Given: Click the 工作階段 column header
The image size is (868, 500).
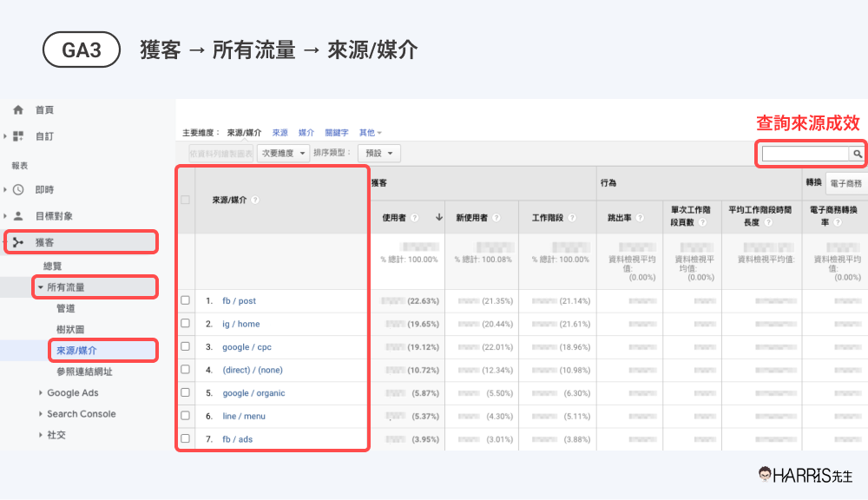Looking at the screenshot, I should pos(548,218).
